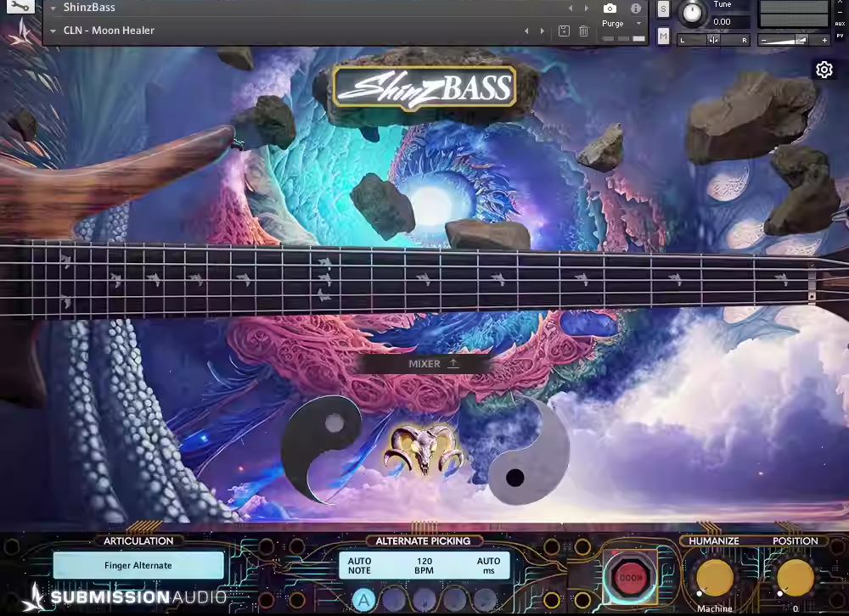
Task: Click the ALTERNATE PICKING label
Action: click(423, 540)
